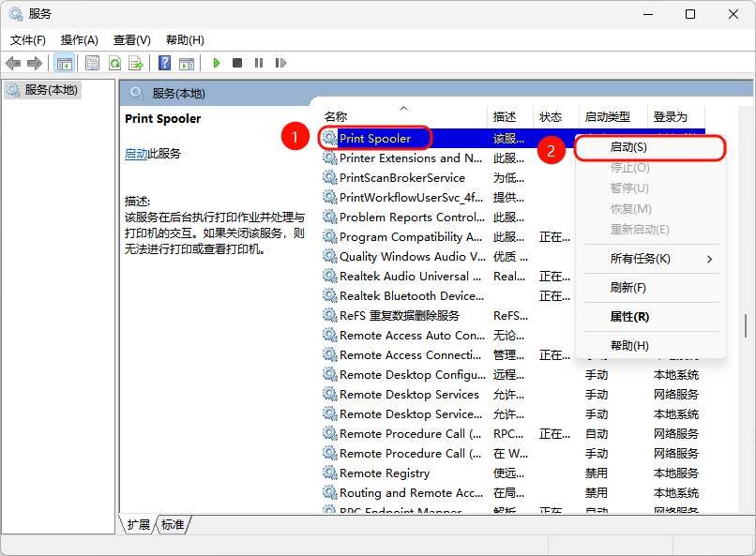Select 属性(R) in the context menu

(629, 317)
